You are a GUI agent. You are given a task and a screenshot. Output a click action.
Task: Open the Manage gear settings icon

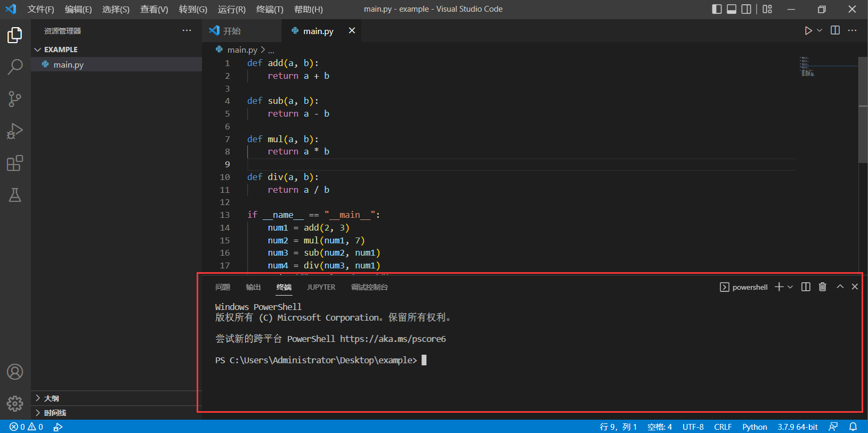point(15,404)
